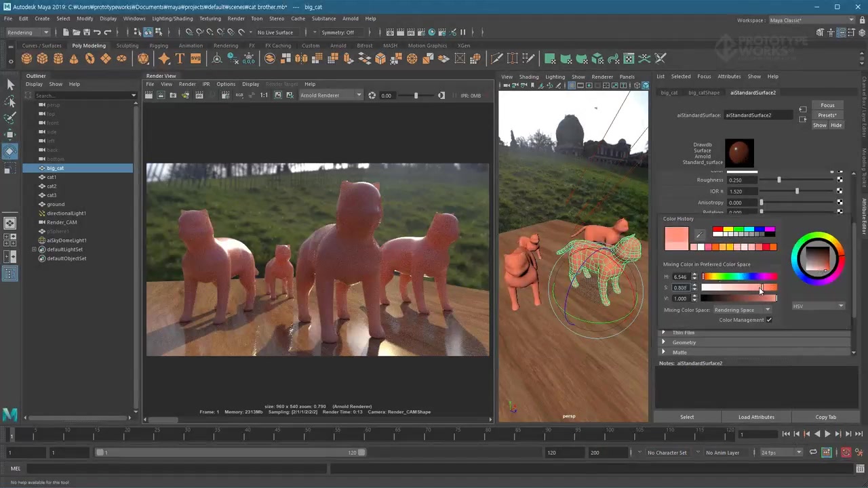Image resolution: width=868 pixels, height=488 pixels.
Task: Click the Roughness slider handle
Action: point(778,180)
